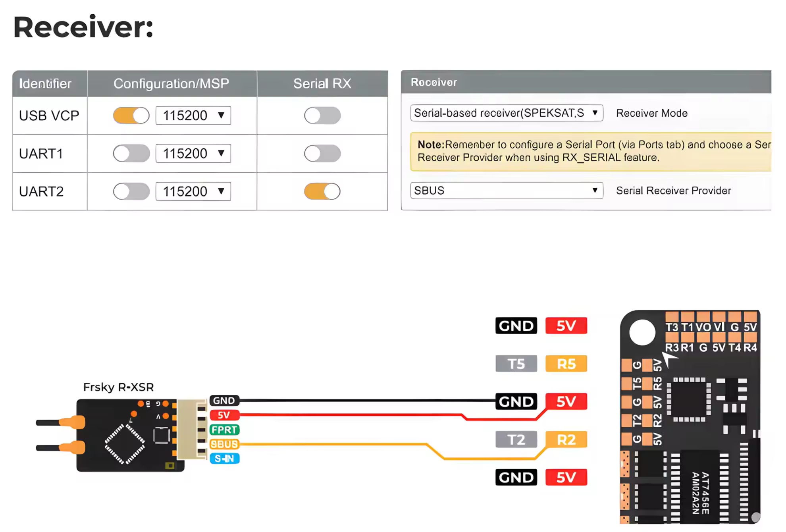Enable UART1 Configuration/MSP switch

coord(131,153)
